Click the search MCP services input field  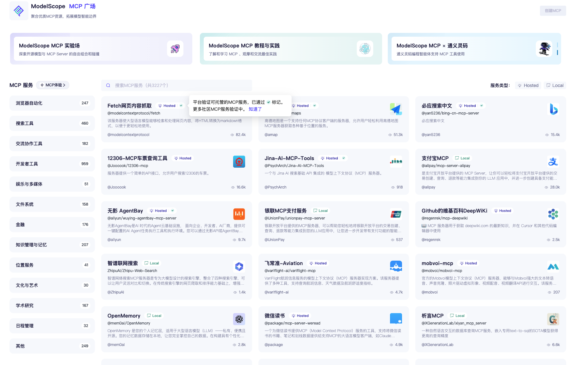176,85
